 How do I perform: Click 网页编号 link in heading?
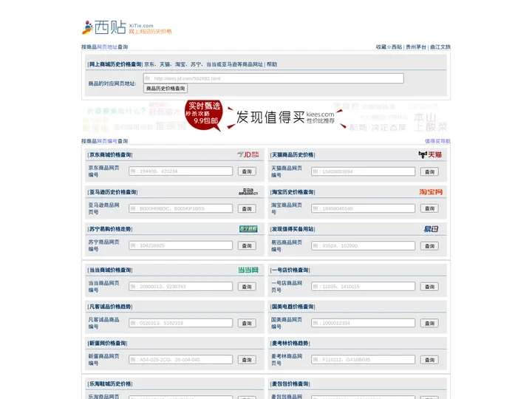[107, 141]
